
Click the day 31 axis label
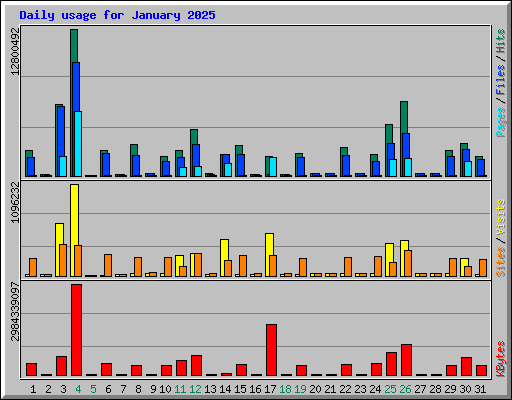coord(480,389)
